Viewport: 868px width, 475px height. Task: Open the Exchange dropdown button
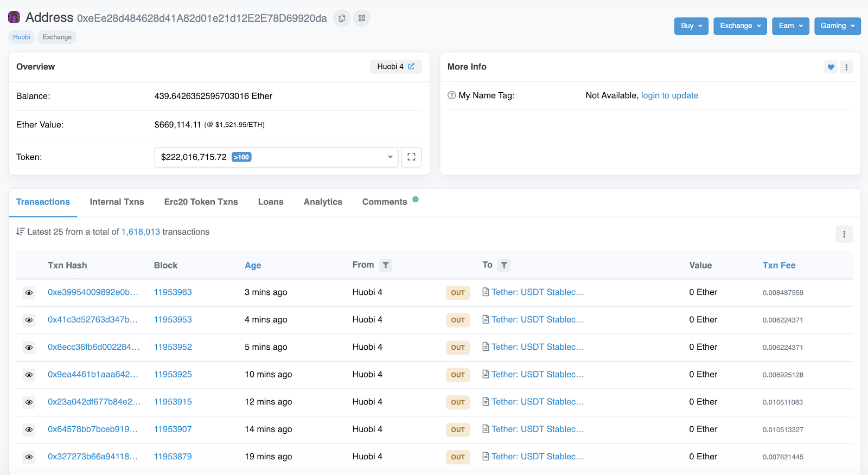point(740,26)
